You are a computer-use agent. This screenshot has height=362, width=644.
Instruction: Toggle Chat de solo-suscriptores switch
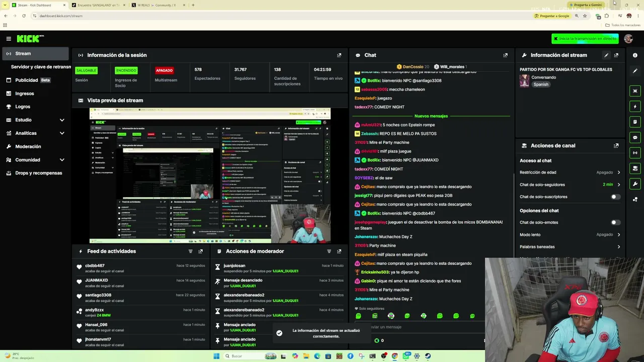pyautogui.click(x=615, y=197)
